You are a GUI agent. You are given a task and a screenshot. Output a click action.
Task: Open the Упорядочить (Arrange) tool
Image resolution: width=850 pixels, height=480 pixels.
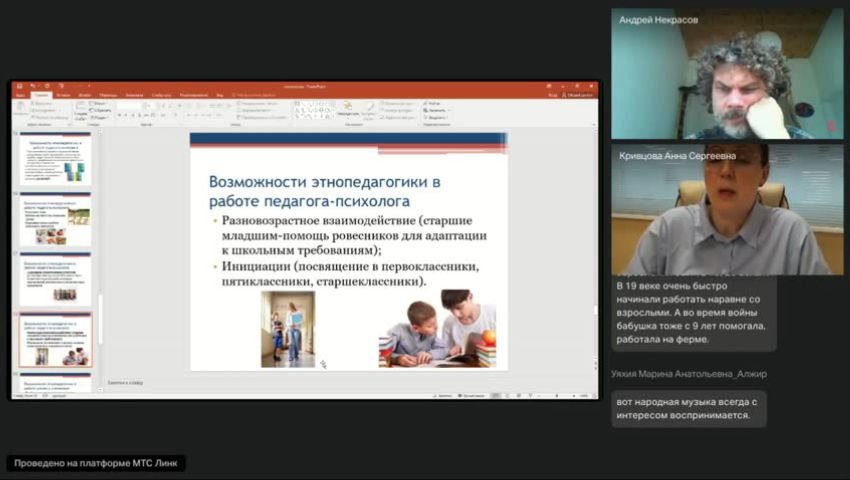point(348,108)
